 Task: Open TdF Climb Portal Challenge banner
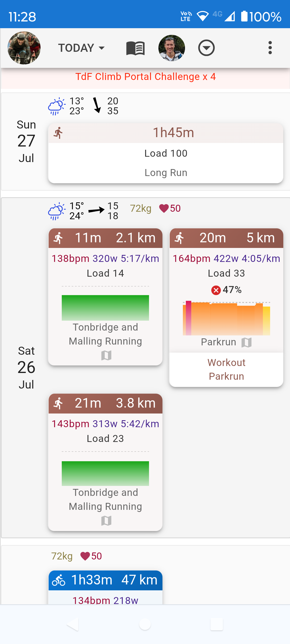[x=146, y=77]
